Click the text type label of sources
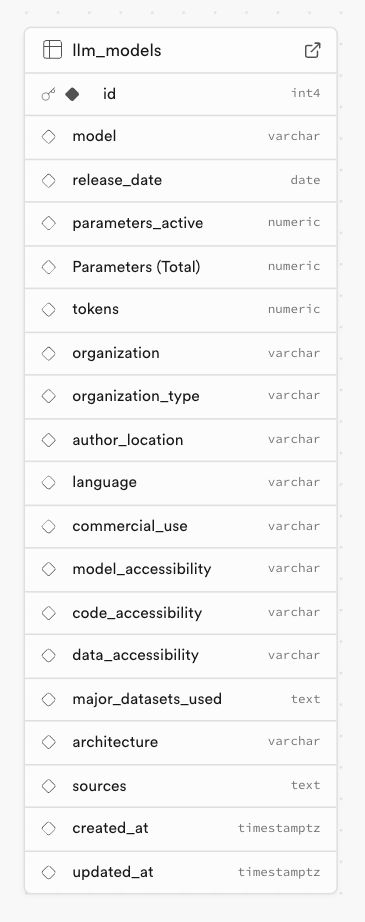Screen dimensions: 365x922 coord(306,785)
